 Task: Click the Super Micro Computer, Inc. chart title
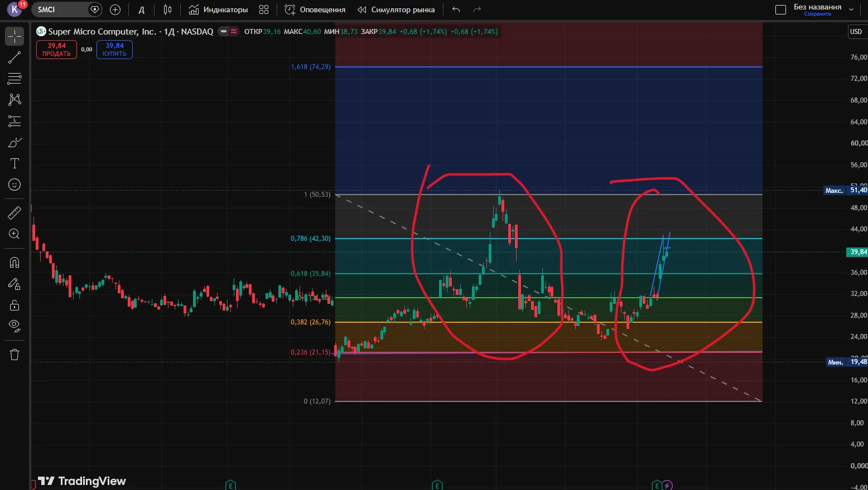[102, 32]
